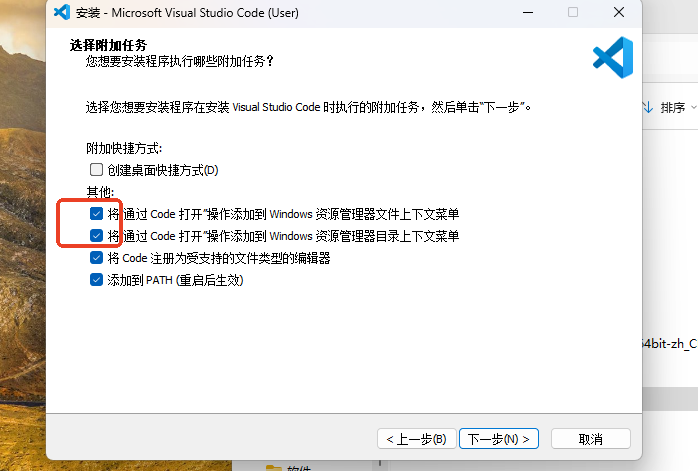
Task: Click the 选择附加任务 heading text
Action: [x=108, y=45]
